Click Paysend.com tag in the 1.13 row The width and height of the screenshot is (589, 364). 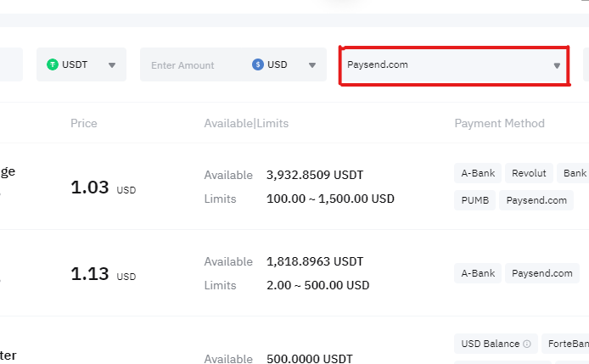pos(541,273)
